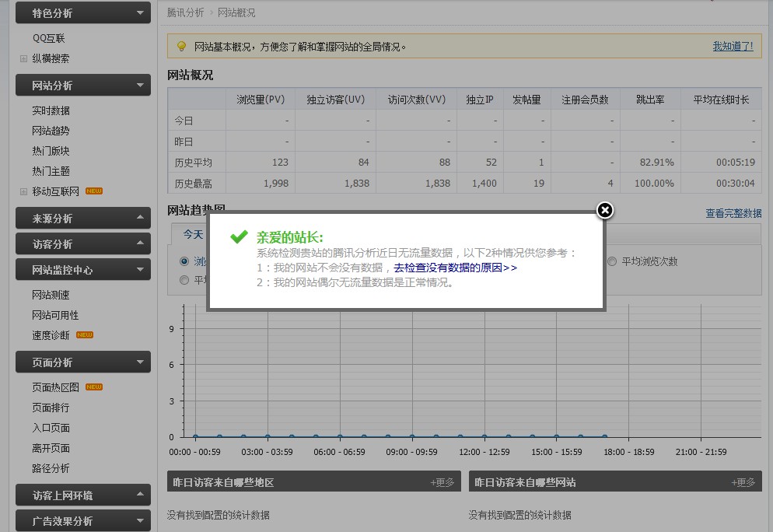This screenshot has width=773, height=532.
Task: Click 独立访客(UV) column header
Action: [336, 100]
